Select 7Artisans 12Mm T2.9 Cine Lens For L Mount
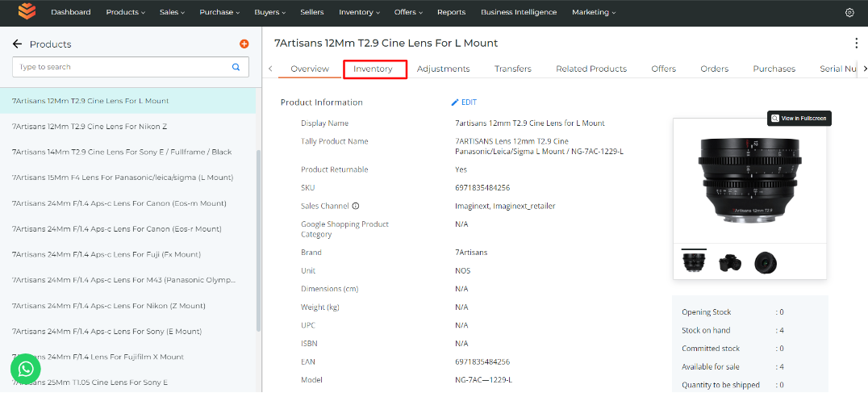This screenshot has width=868, height=393. (x=128, y=101)
